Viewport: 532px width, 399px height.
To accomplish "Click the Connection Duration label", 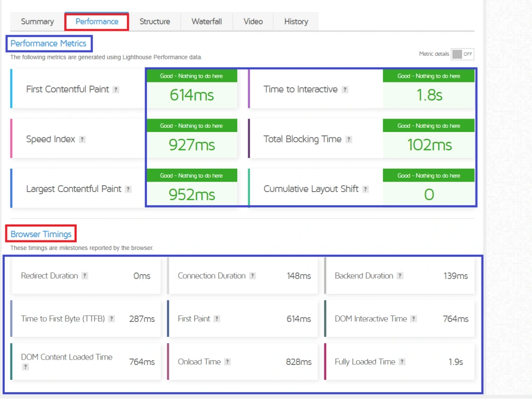I will (x=212, y=276).
